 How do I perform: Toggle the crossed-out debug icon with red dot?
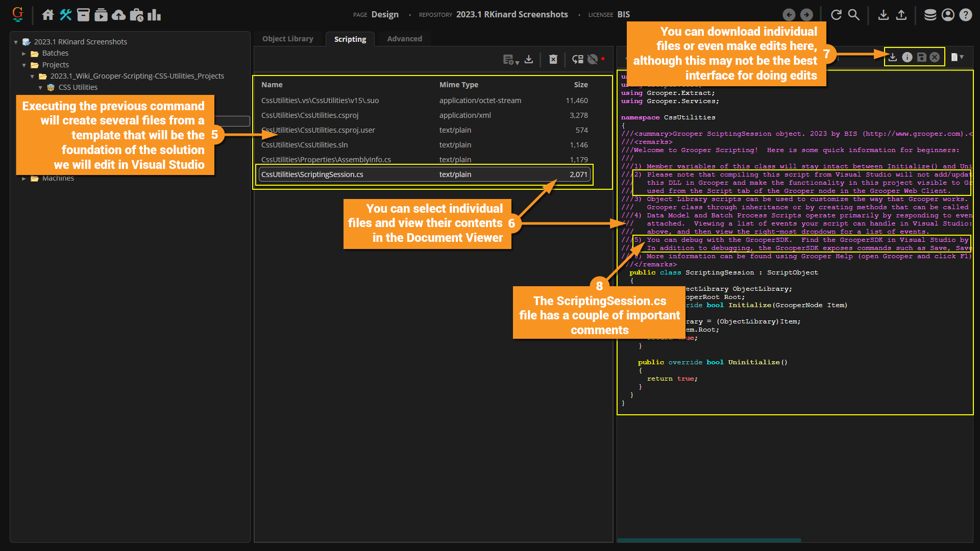[593, 60]
